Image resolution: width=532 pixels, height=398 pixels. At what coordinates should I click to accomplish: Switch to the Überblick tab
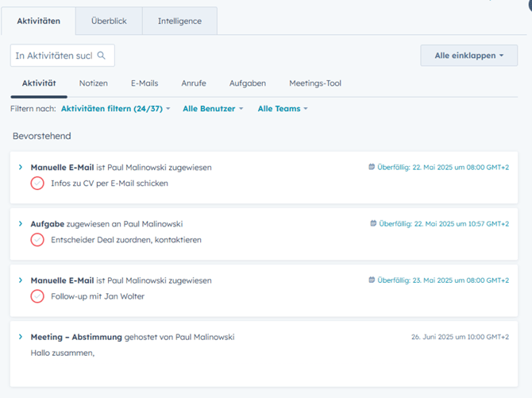(x=109, y=21)
